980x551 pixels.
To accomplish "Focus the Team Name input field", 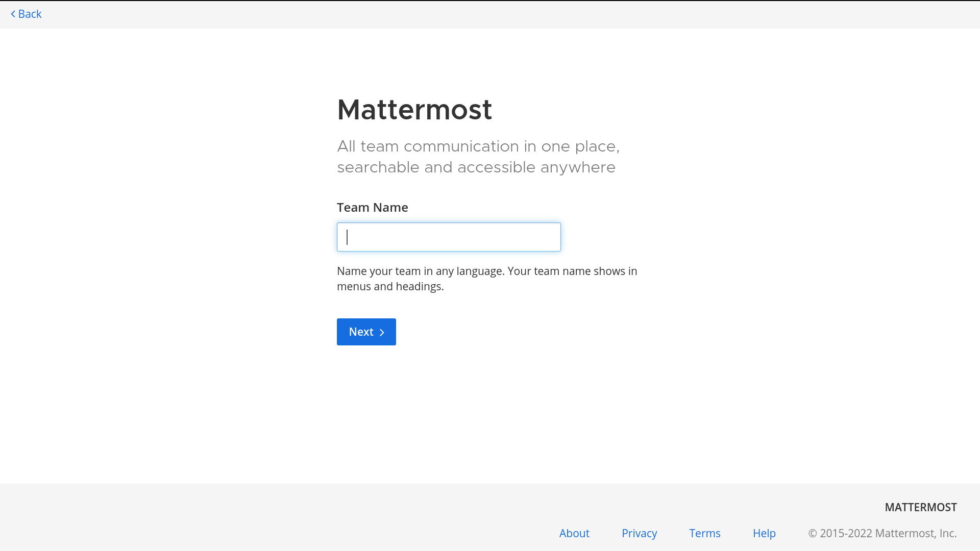I will coord(448,237).
